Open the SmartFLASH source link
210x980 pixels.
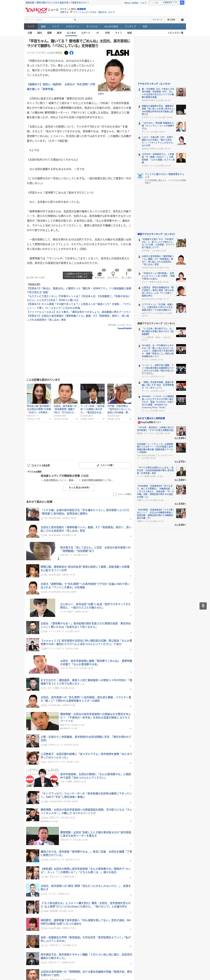[x=124, y=328]
